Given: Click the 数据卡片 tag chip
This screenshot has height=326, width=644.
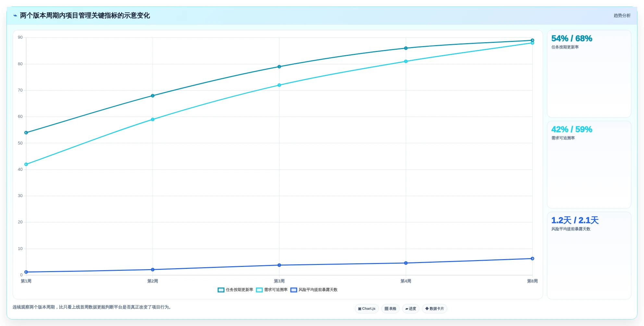Looking at the screenshot, I should [435, 309].
